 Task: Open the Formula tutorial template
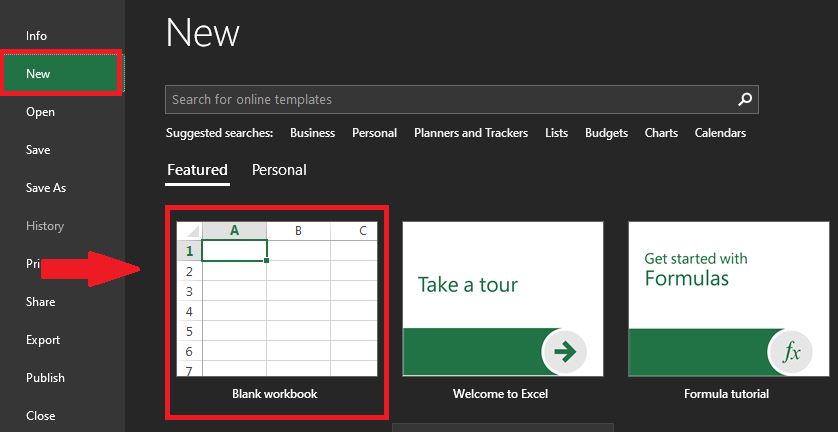[x=726, y=299]
